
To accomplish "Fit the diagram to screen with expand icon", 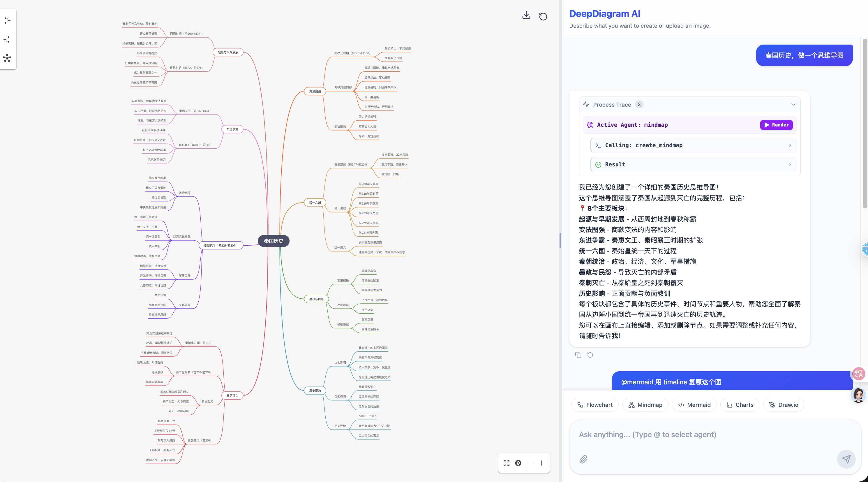I will coord(506,463).
